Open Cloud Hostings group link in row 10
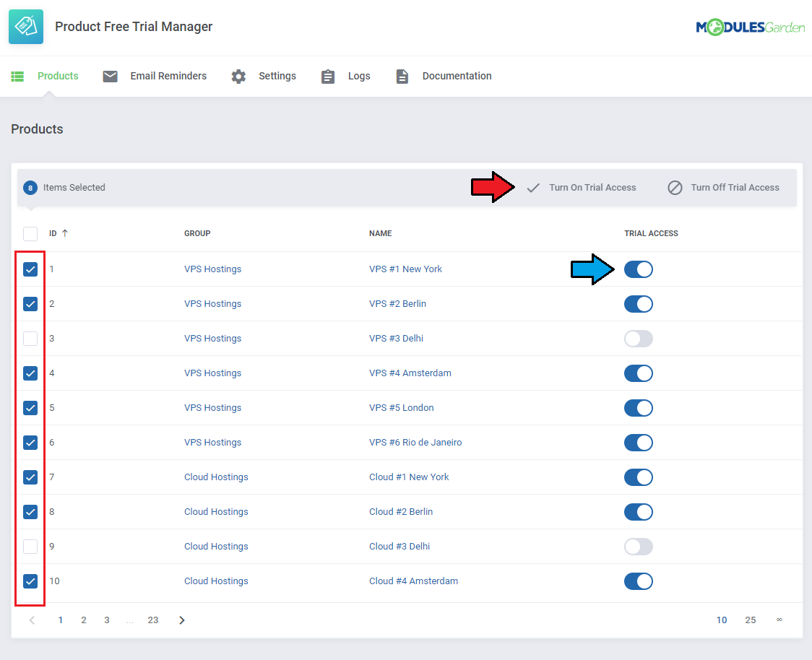Image resolution: width=812 pixels, height=660 pixels. (216, 581)
